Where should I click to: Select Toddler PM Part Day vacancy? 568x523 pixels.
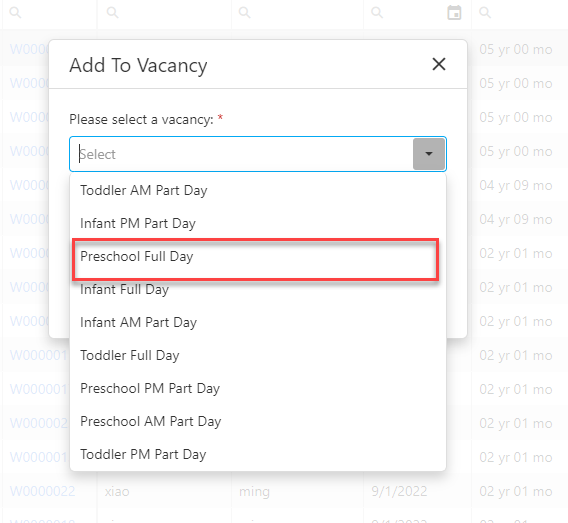(258, 454)
